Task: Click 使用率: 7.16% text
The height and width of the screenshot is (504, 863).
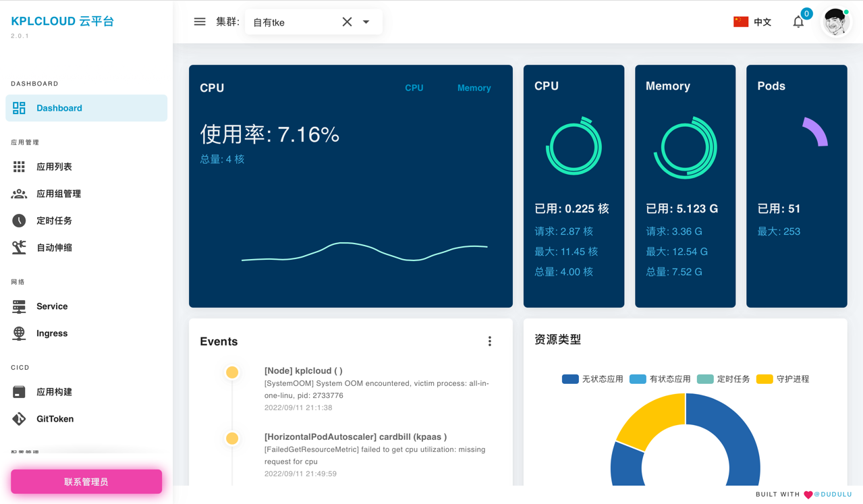Action: pos(269,134)
